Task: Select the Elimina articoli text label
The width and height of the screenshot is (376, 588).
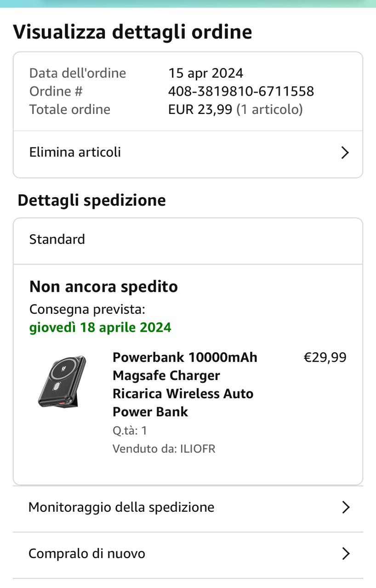Action: (x=75, y=152)
